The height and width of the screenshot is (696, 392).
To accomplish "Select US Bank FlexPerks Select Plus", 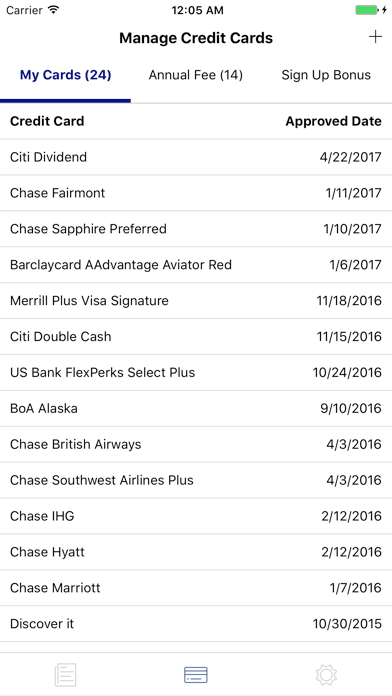I will (196, 372).
